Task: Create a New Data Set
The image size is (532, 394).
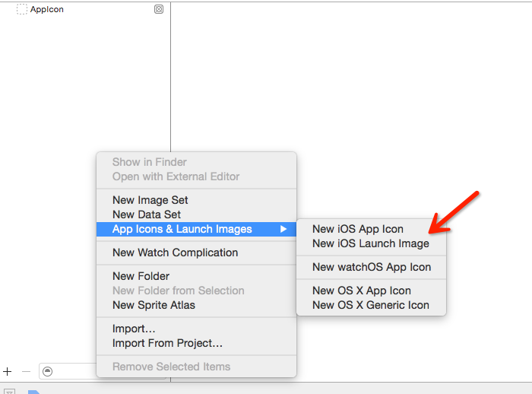Action: [x=147, y=214]
